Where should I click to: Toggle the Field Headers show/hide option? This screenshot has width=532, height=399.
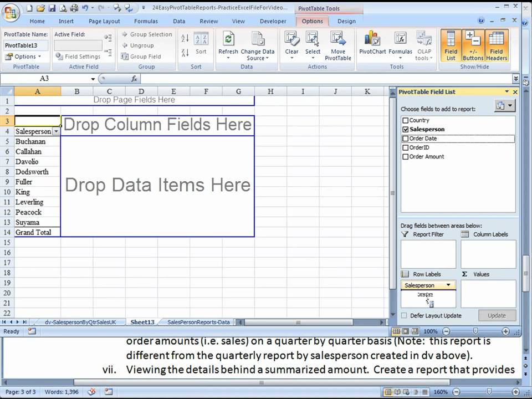pos(496,46)
